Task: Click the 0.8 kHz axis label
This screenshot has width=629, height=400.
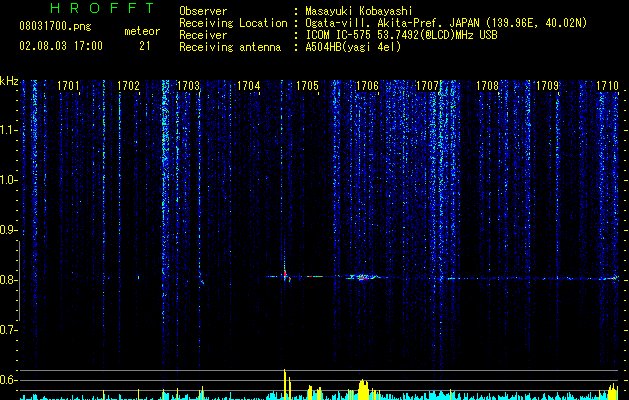Action: pos(8,280)
